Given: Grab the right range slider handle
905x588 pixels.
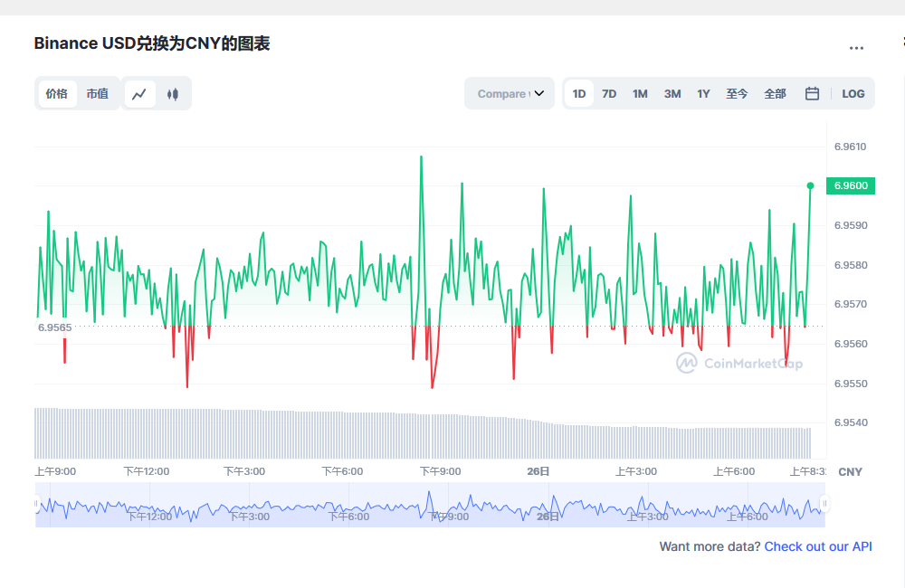Looking at the screenshot, I should coord(824,504).
